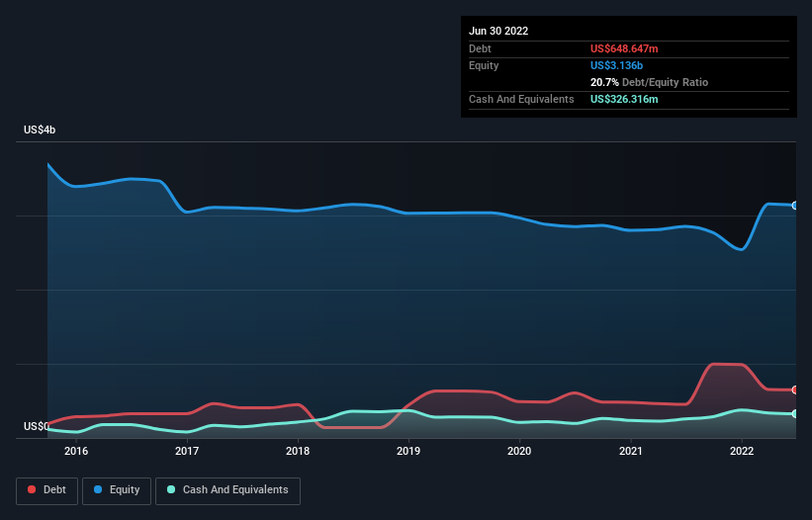812x520 pixels.
Task: Click the US$0 y-axis label
Action: point(37,426)
